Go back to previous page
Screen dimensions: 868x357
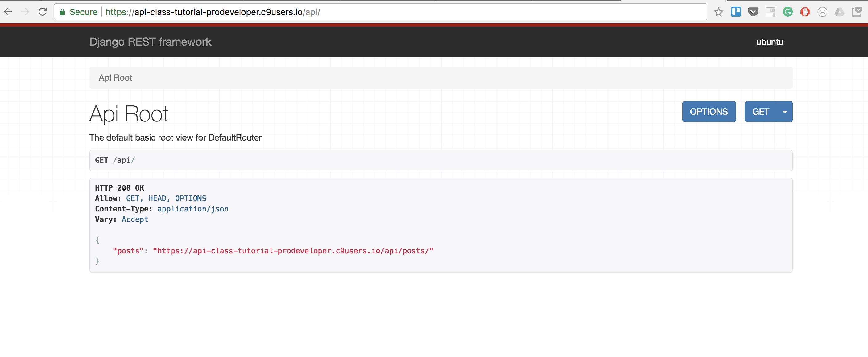tap(8, 12)
